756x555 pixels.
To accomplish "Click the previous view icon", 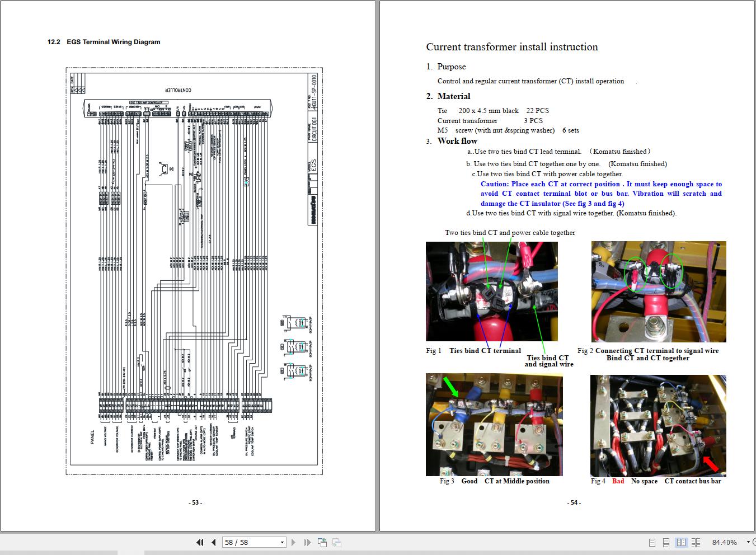I will (x=322, y=542).
